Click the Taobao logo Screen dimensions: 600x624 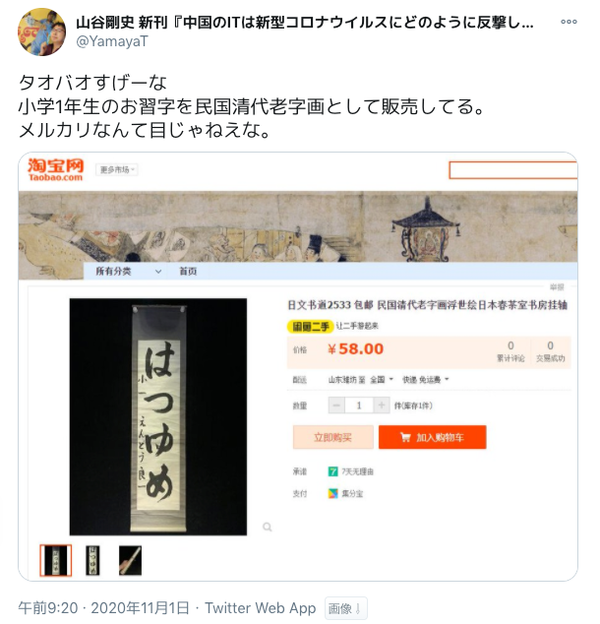pos(56,170)
